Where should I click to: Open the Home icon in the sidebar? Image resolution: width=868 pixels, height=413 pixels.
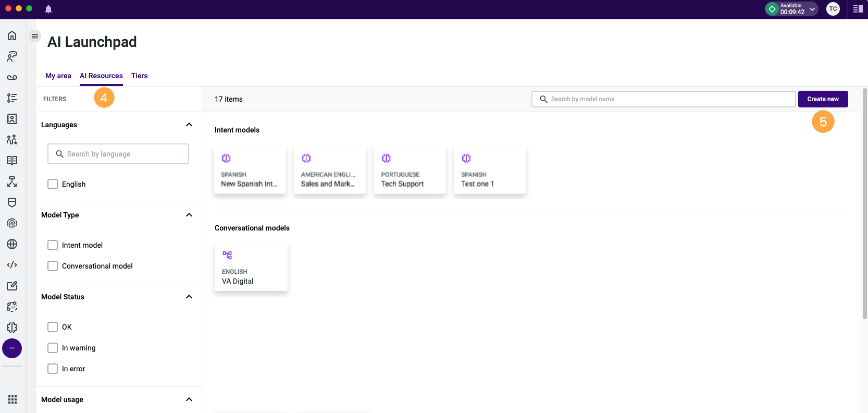(x=12, y=35)
